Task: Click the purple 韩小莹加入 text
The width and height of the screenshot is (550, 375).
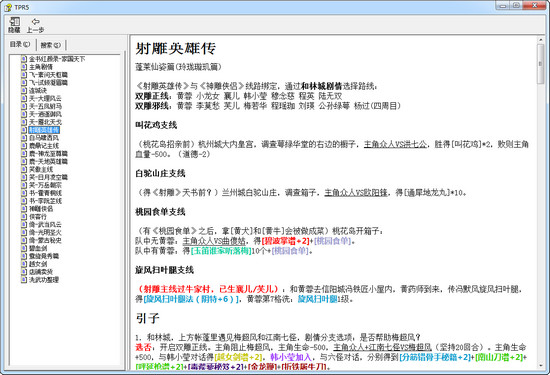Action: click(x=291, y=357)
